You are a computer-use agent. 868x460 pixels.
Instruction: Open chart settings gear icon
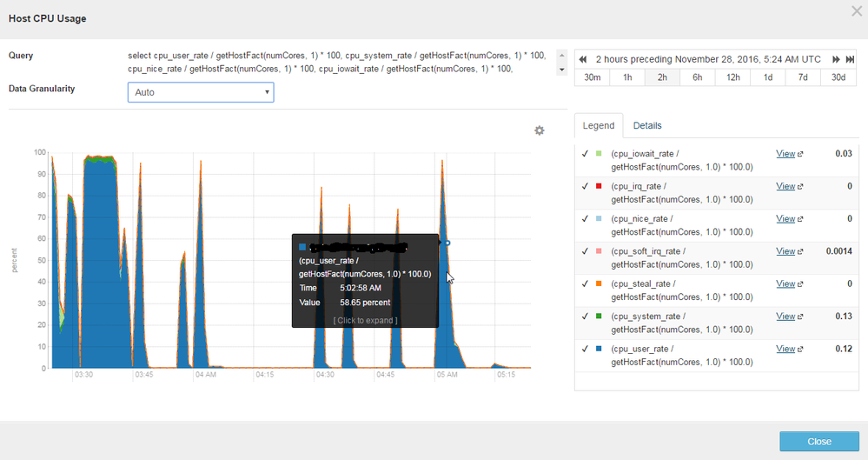(539, 130)
